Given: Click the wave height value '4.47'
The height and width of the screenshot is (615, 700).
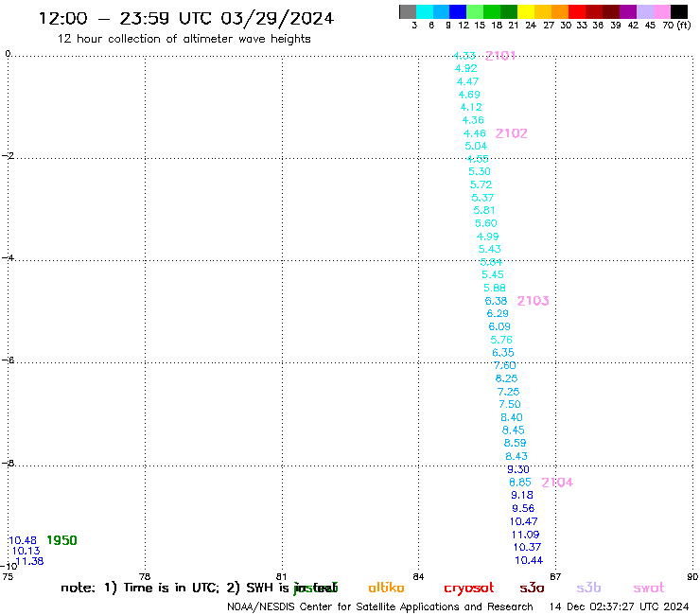Looking at the screenshot, I should 468,81.
